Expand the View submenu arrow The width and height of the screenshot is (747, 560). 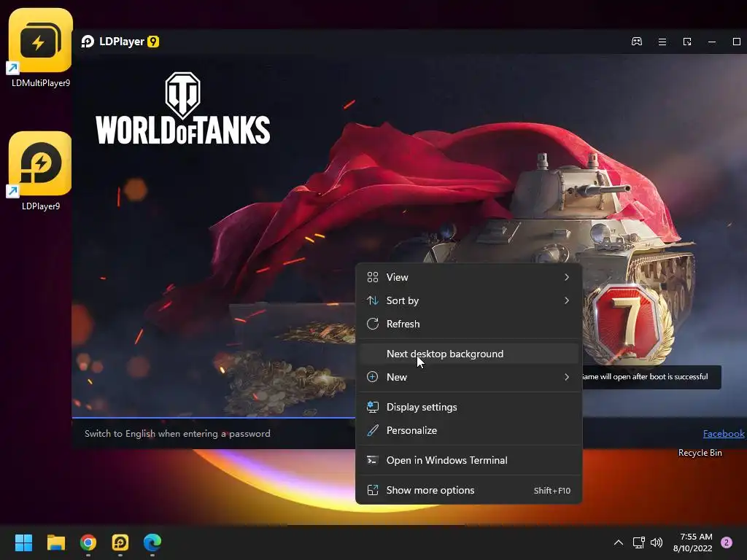coord(566,277)
